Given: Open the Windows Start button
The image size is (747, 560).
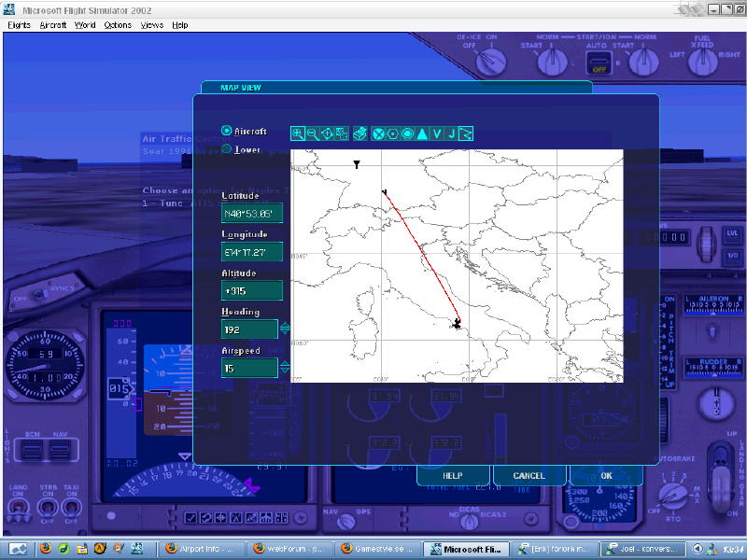Looking at the screenshot, I should (x=18, y=549).
